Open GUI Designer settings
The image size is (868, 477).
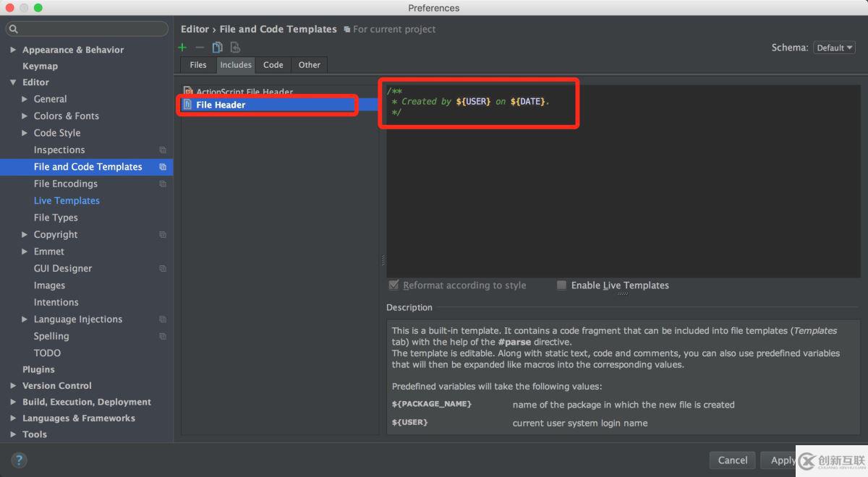pos(63,269)
